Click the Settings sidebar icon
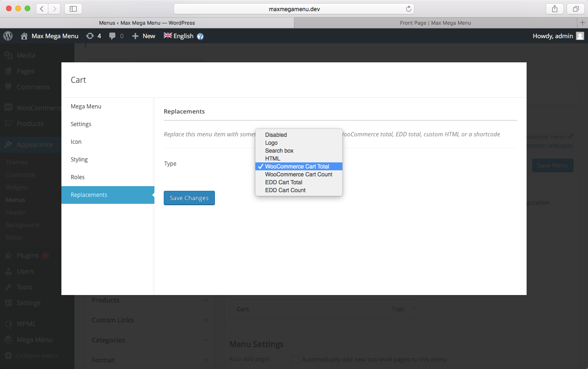Screen dimensions: 588x369 pos(8,303)
